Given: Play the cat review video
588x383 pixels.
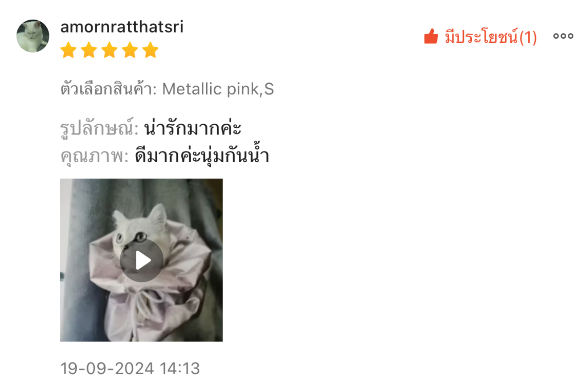Looking at the screenshot, I should (x=142, y=261).
